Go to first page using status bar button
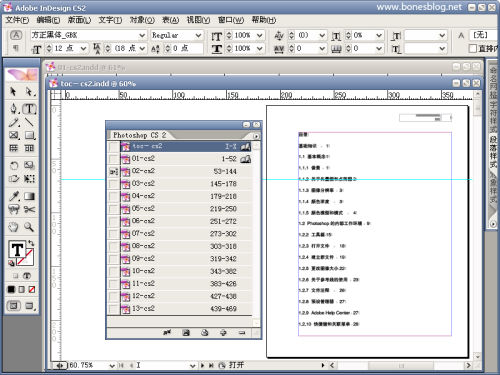 click(x=121, y=366)
